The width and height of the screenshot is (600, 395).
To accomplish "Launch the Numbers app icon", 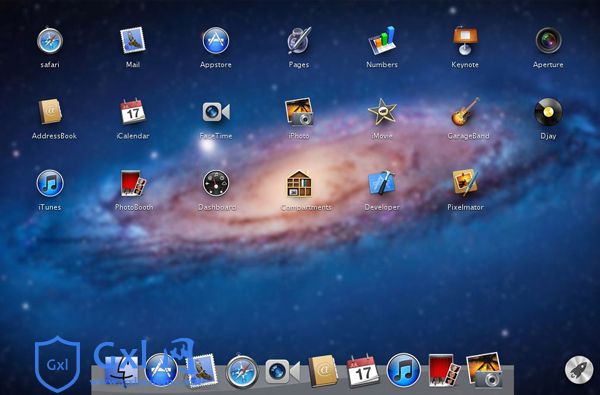I will (x=382, y=40).
